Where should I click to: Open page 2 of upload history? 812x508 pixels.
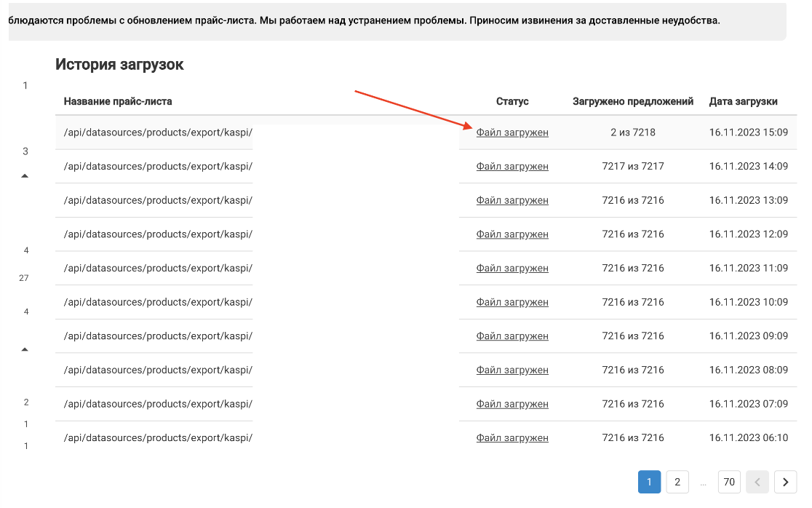[677, 482]
